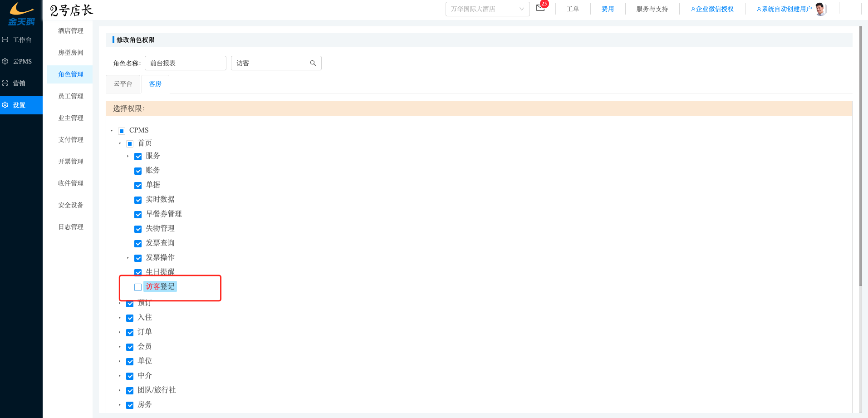Switch to the 客房 tab
868x418 pixels.
pos(155,84)
